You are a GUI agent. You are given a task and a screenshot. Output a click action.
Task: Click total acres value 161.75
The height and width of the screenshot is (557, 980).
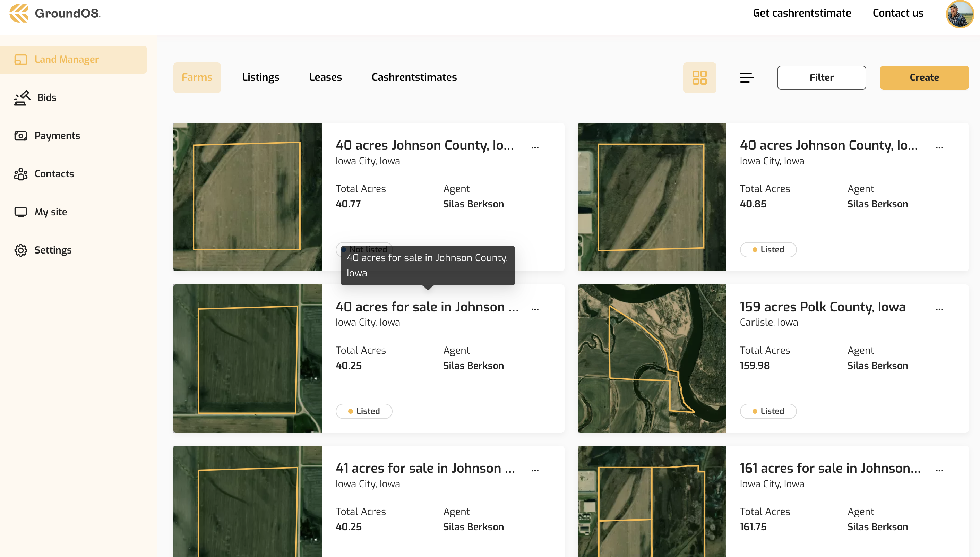coord(753,527)
